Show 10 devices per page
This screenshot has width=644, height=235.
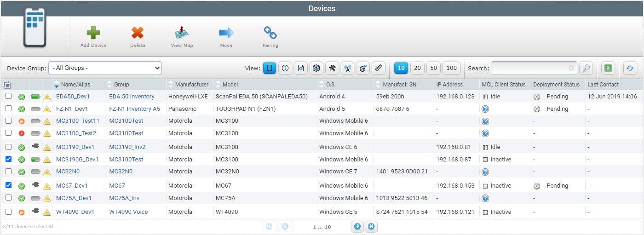401,68
